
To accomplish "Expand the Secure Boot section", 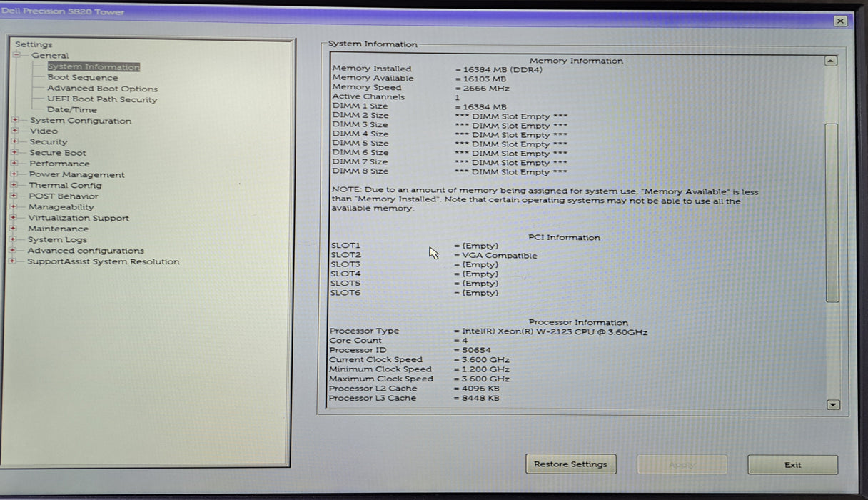I will [16, 153].
